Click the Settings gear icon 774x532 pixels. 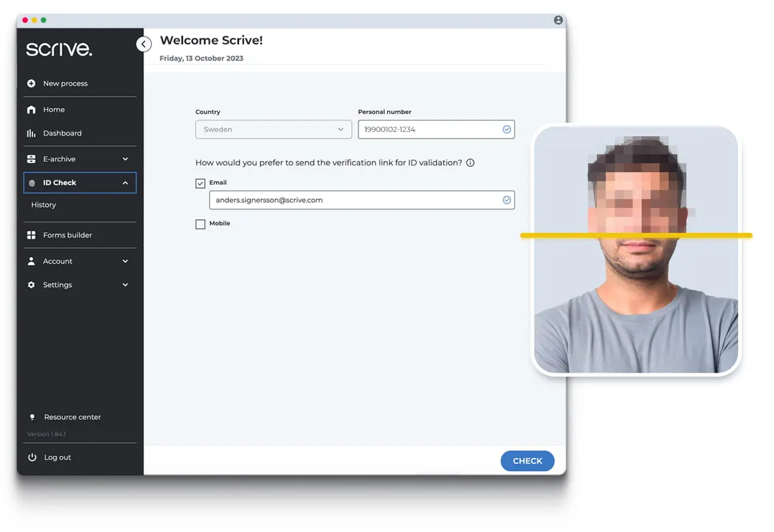(x=32, y=285)
